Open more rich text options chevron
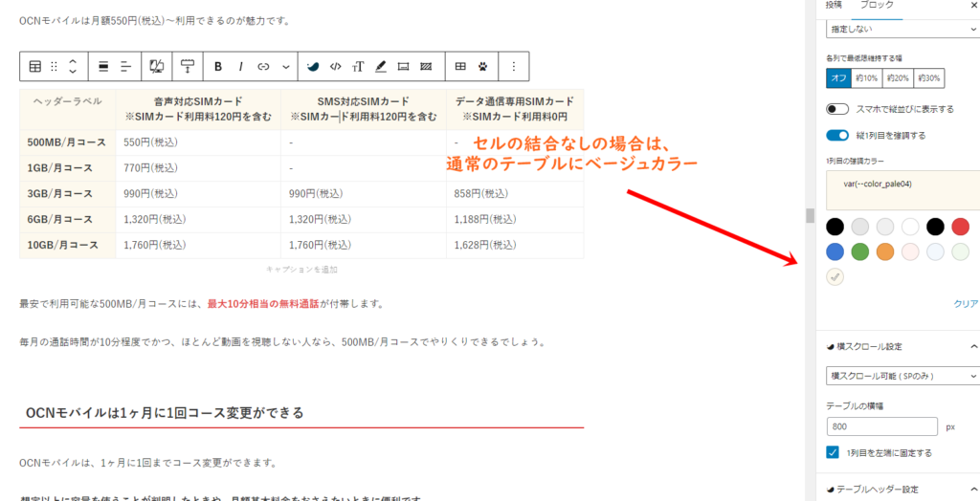This screenshot has width=980, height=501. tap(285, 66)
